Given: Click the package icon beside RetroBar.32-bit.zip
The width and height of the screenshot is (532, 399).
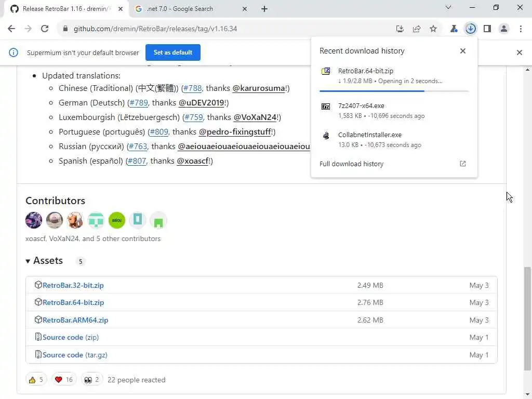Looking at the screenshot, I should tap(38, 285).
